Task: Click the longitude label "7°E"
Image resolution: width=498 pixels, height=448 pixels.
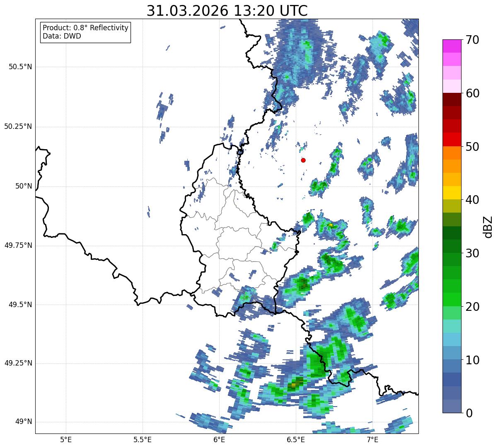Action: coord(372,440)
